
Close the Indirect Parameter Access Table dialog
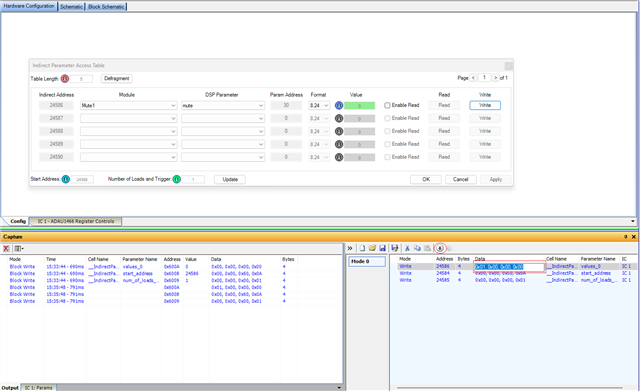pyautogui.click(x=508, y=66)
